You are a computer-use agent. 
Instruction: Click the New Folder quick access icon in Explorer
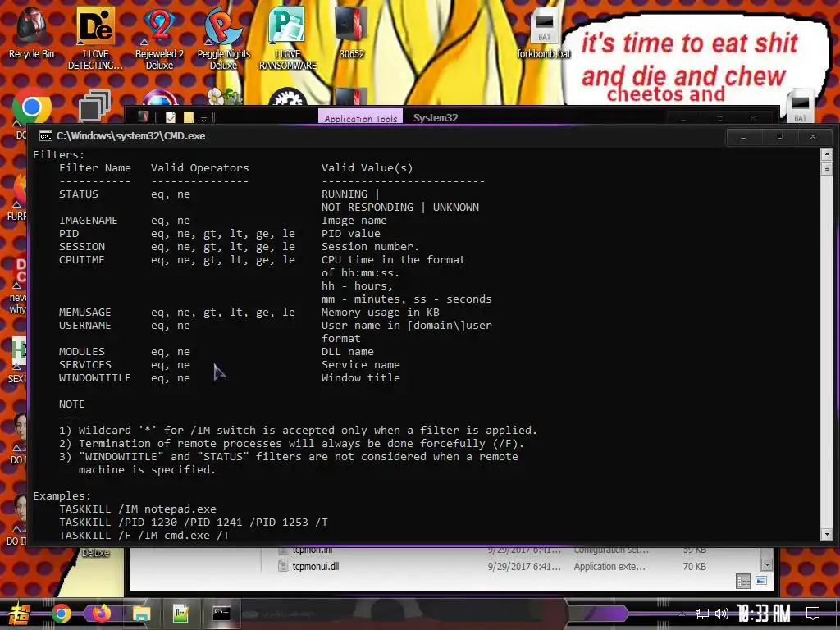(x=189, y=117)
